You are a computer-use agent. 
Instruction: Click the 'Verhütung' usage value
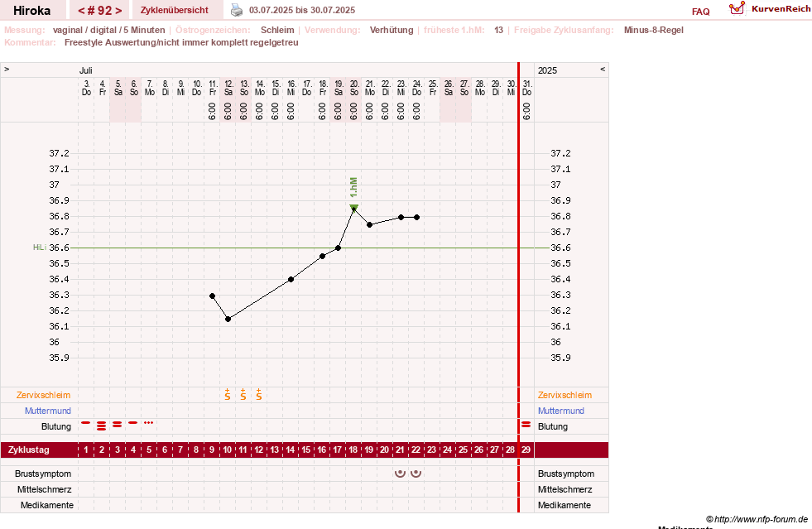click(392, 30)
